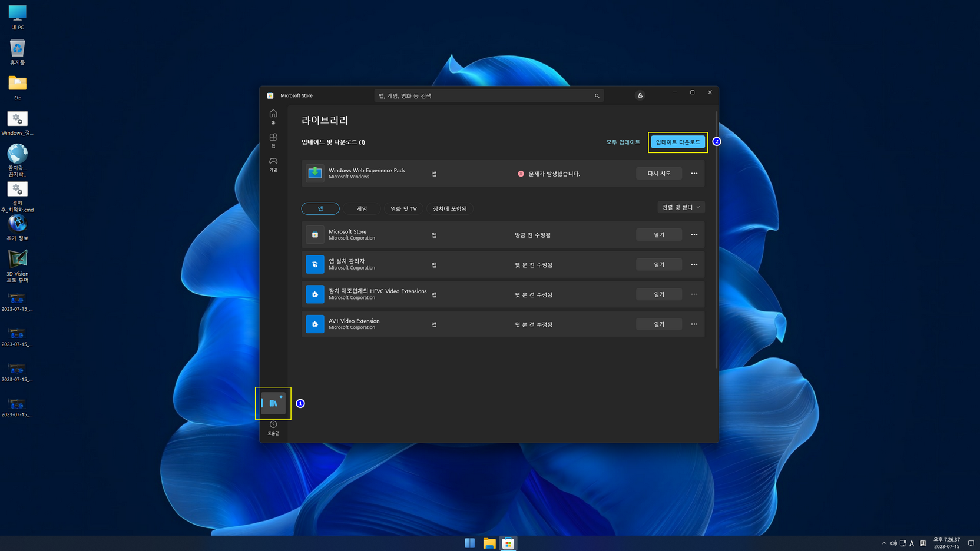Screen dimensions: 980x551
Task: Click 열기 for 앱 설치 관리자
Action: pyautogui.click(x=659, y=264)
